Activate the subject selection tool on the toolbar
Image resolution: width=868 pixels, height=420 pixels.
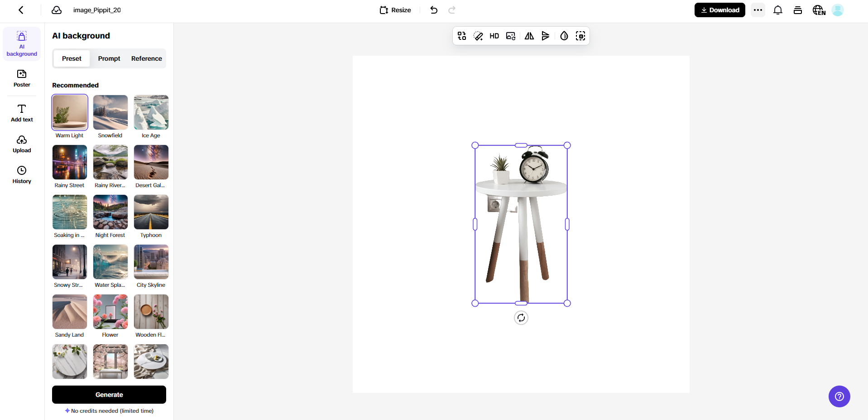pos(580,36)
